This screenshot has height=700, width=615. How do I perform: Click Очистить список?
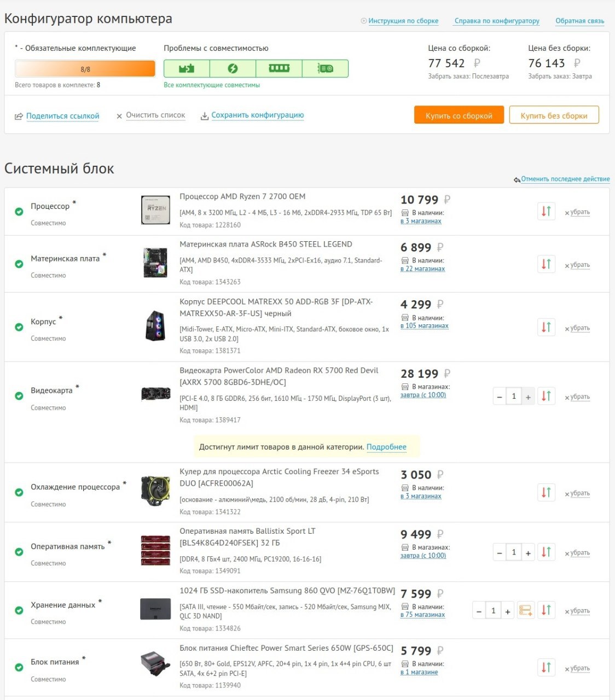pos(155,115)
